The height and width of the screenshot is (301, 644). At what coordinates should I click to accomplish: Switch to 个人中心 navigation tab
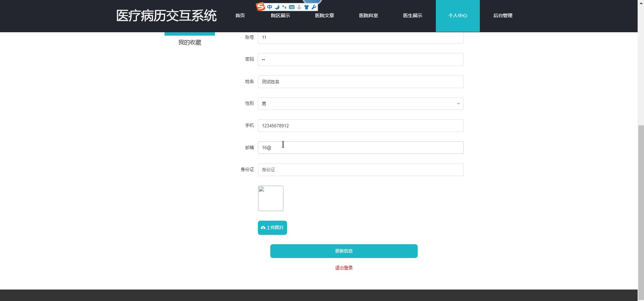(x=457, y=16)
